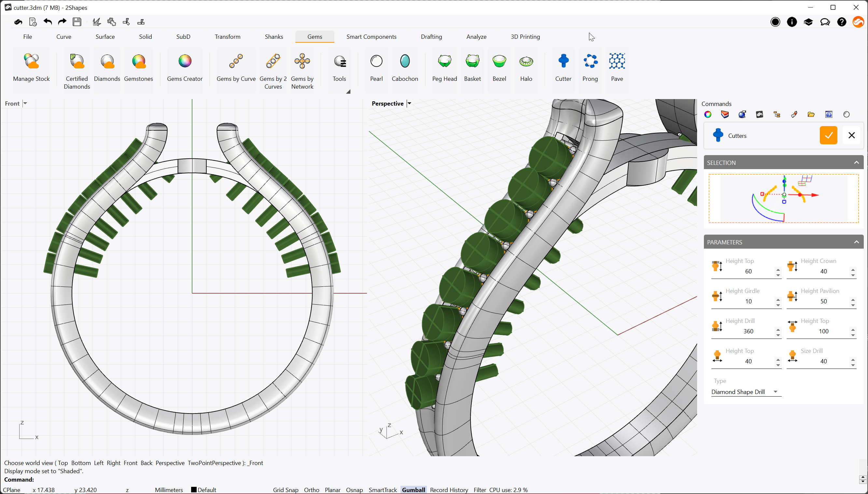Decrease Height Drill value with down arrow

(x=778, y=335)
